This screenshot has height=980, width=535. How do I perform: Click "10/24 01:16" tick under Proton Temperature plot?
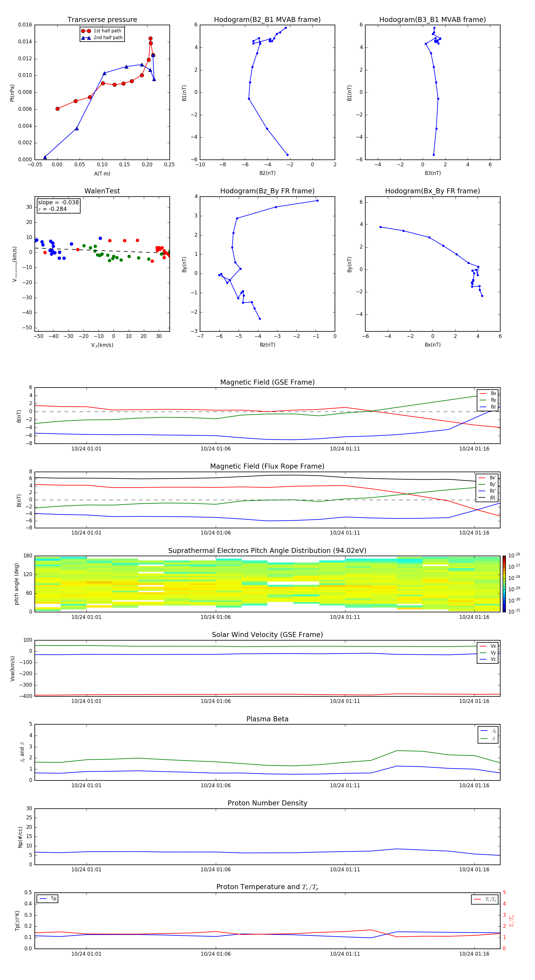(474, 954)
